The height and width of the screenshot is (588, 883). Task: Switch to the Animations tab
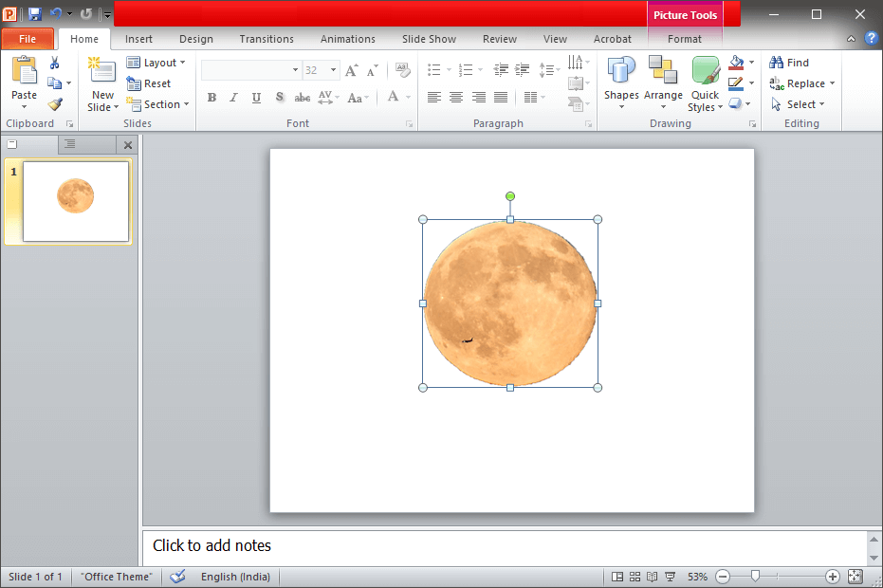[347, 39]
